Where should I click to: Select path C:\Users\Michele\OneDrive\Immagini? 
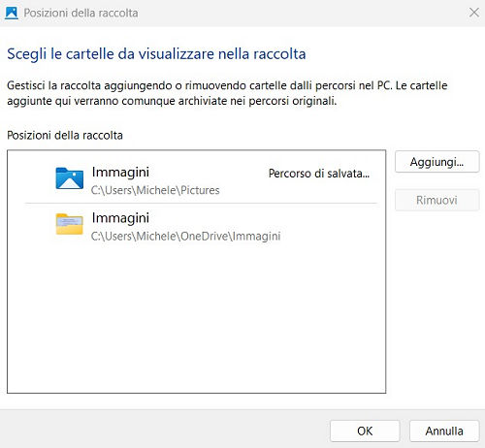click(x=185, y=237)
